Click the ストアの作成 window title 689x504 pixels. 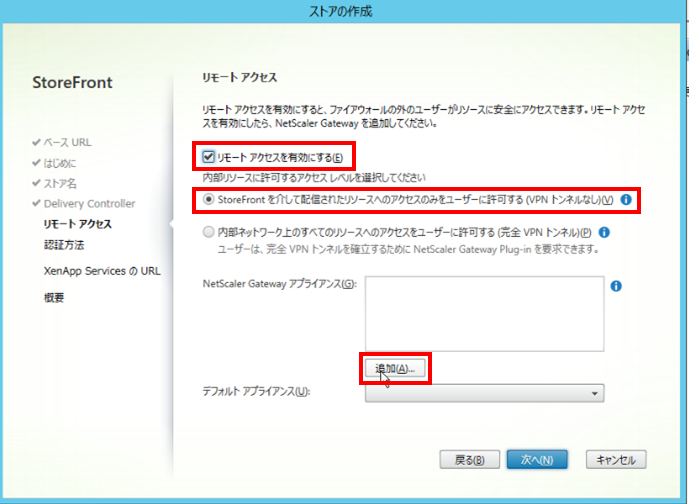pos(341,11)
